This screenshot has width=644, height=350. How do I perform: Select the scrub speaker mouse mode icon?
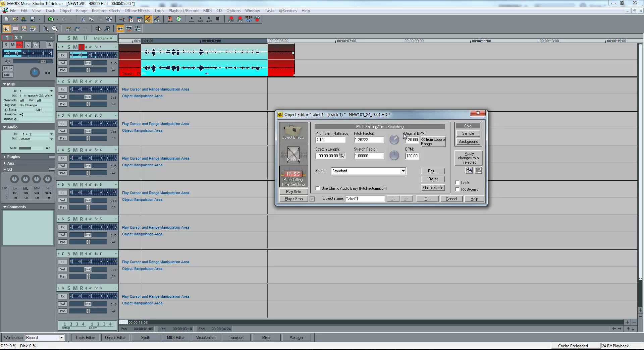(x=98, y=28)
